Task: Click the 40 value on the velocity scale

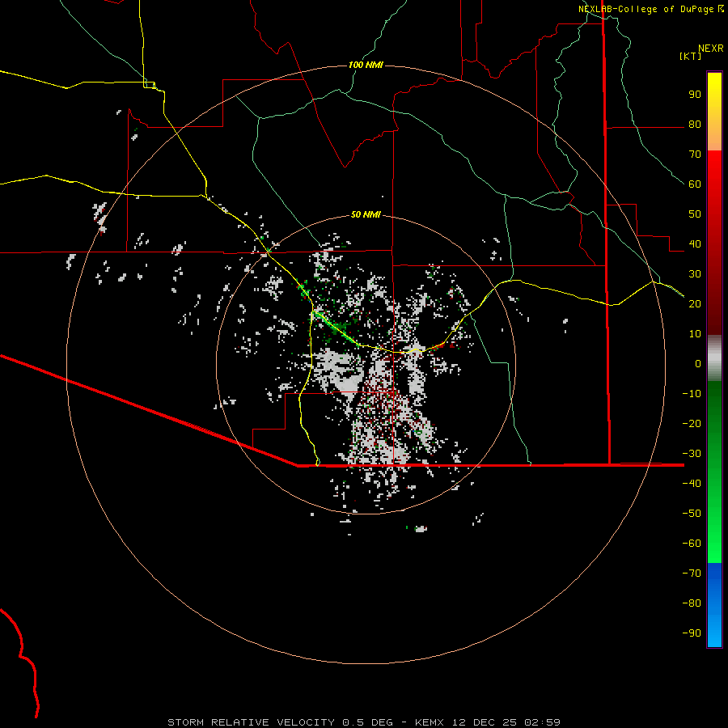Action: [695, 244]
